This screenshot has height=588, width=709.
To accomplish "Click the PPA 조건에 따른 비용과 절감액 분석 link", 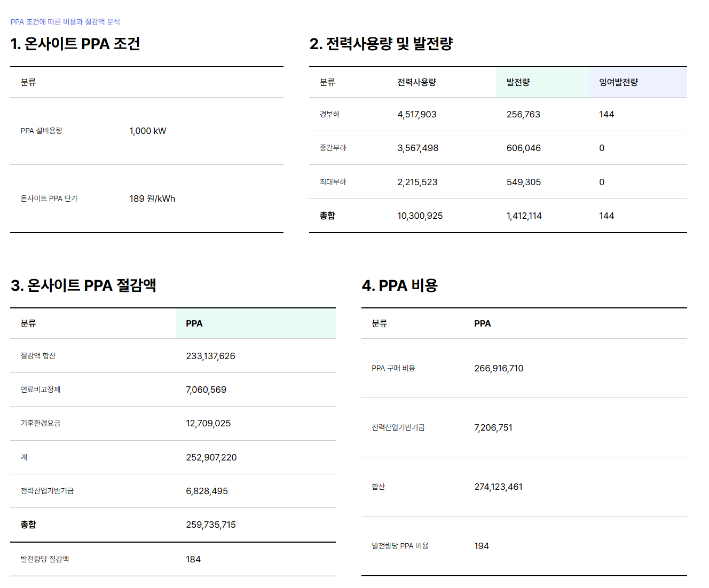I will click(x=65, y=22).
